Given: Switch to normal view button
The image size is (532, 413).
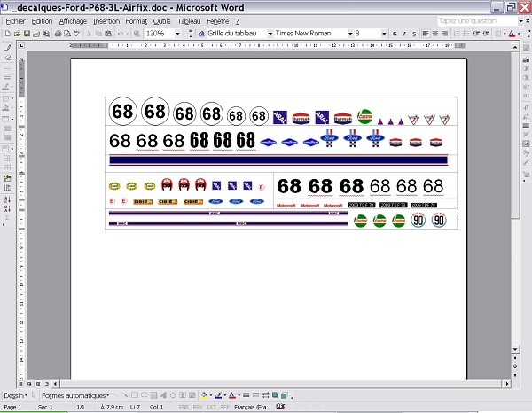Looking at the screenshot, I should [x=20, y=384].
